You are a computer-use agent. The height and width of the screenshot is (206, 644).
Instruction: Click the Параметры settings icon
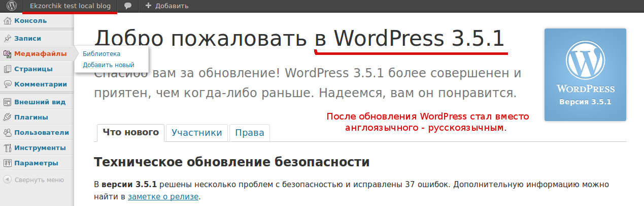click(7, 163)
